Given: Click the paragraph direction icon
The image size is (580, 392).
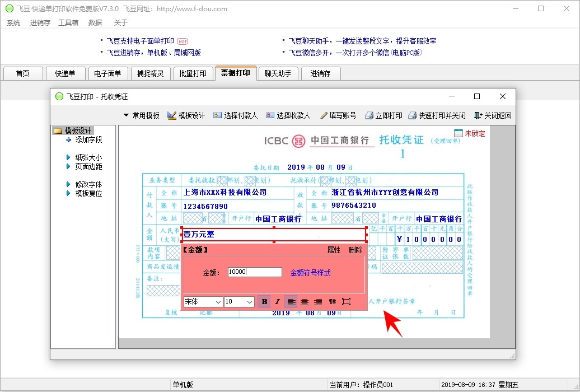Looking at the screenshot, I should coord(332,302).
